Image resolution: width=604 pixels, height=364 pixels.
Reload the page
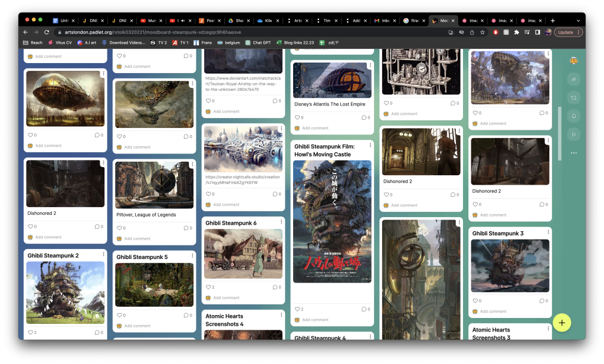47,32
